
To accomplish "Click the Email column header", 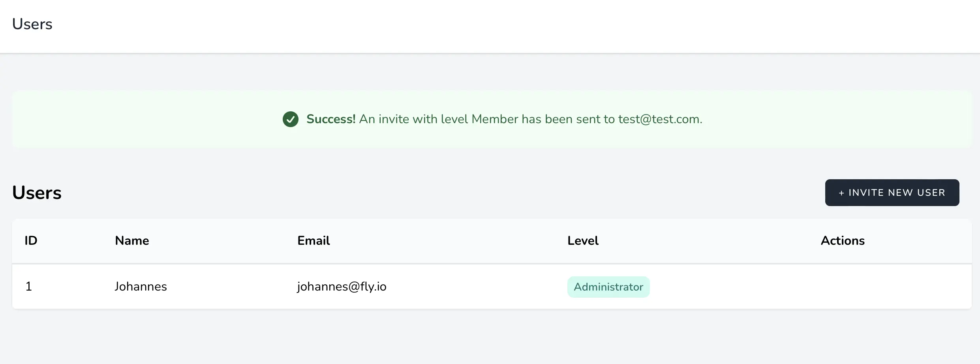I will pos(314,241).
